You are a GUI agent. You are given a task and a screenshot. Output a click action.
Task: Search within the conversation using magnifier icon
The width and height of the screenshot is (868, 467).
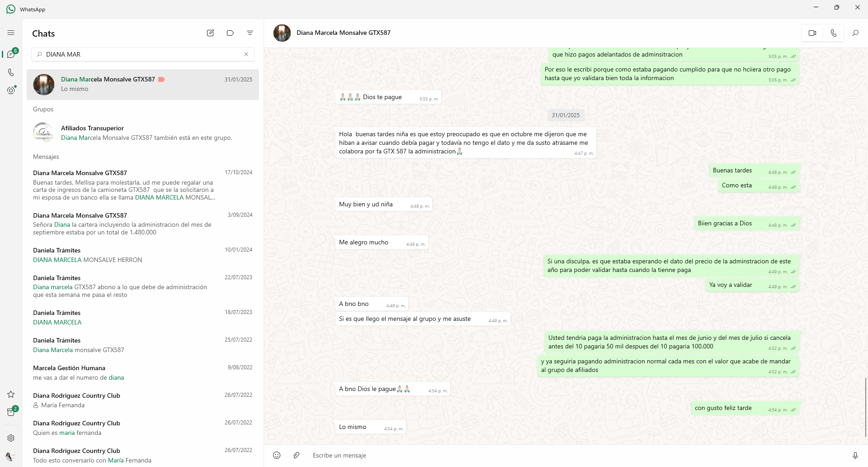(x=855, y=33)
